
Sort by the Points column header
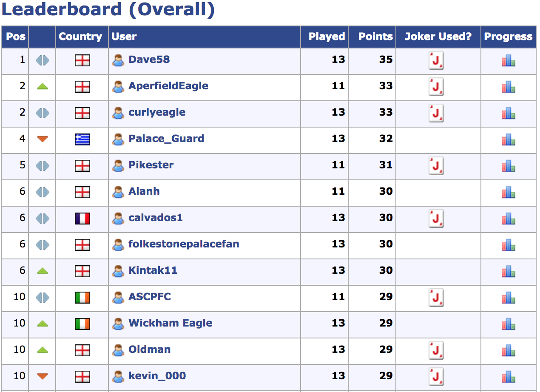(x=375, y=37)
